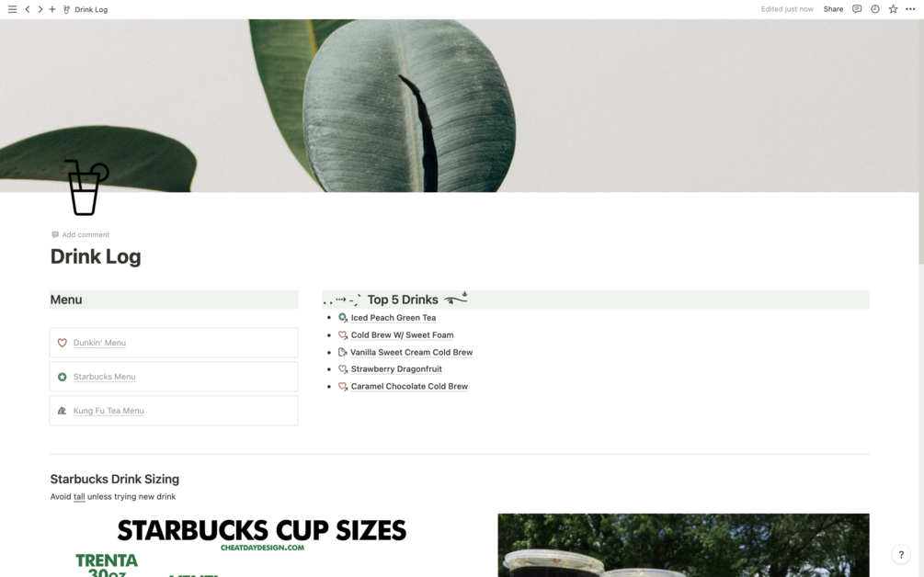
Task: Open the sidebar hamburger menu
Action: (x=12, y=9)
